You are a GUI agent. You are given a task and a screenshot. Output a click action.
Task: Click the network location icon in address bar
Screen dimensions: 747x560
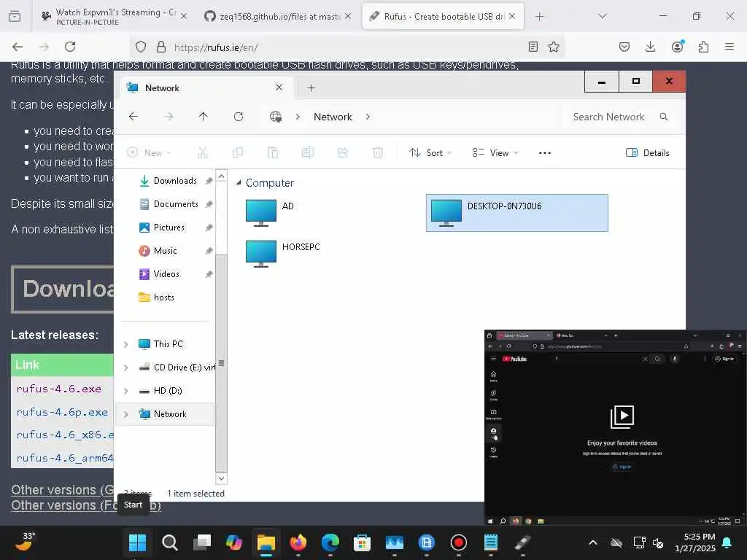(275, 117)
